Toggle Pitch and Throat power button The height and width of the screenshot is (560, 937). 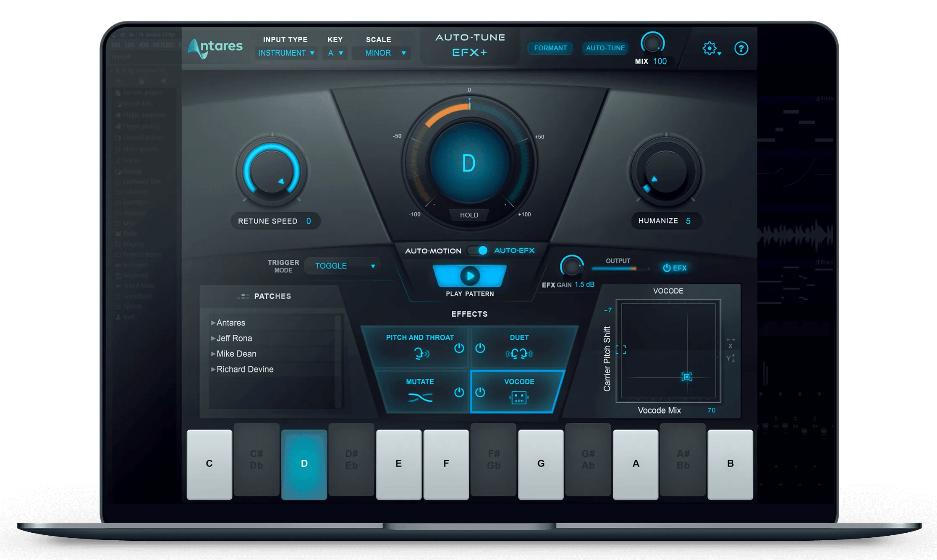point(459,348)
